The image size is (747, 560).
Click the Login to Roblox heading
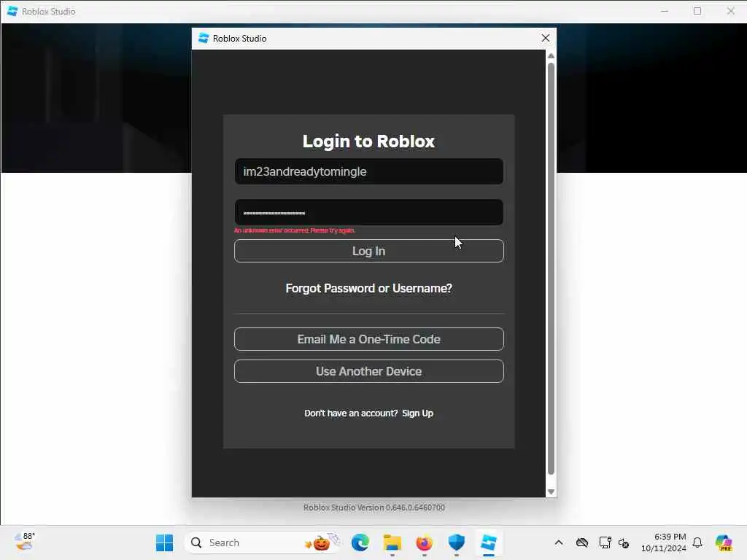click(368, 141)
